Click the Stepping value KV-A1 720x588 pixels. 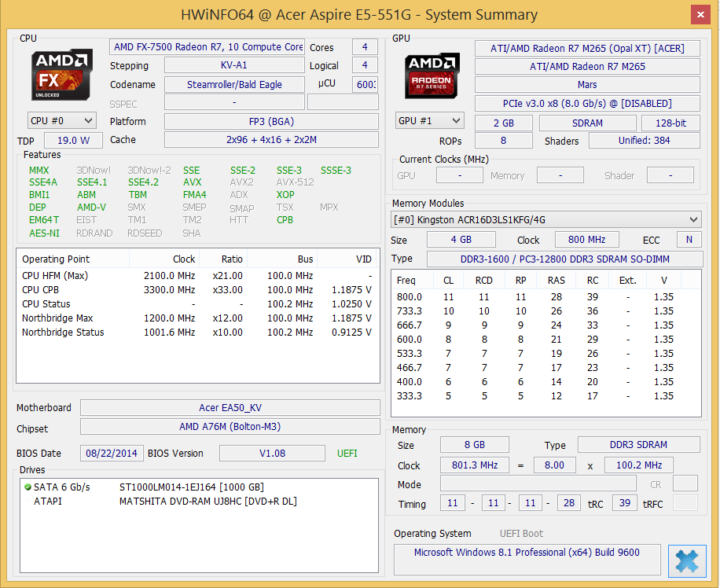pyautogui.click(x=234, y=65)
